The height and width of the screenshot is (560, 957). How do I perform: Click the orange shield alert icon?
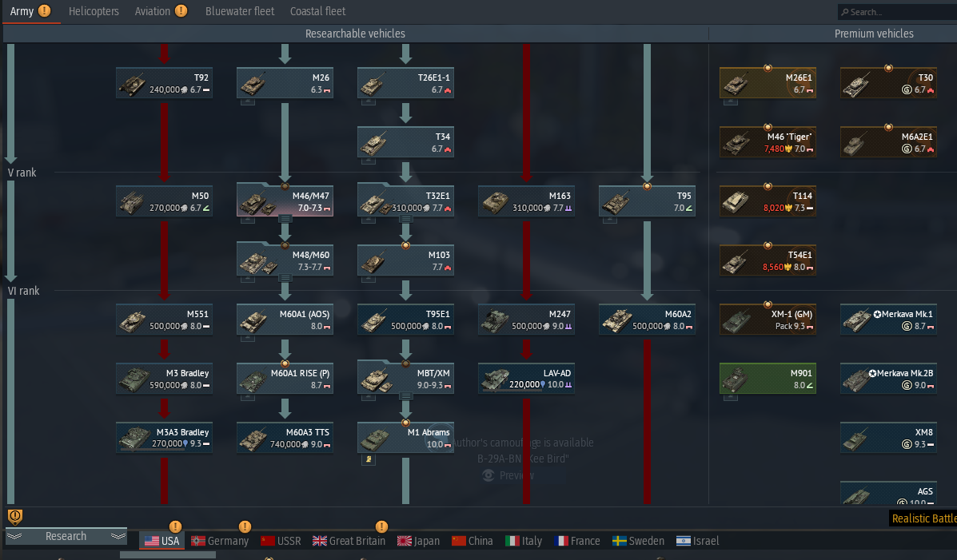pyautogui.click(x=14, y=517)
